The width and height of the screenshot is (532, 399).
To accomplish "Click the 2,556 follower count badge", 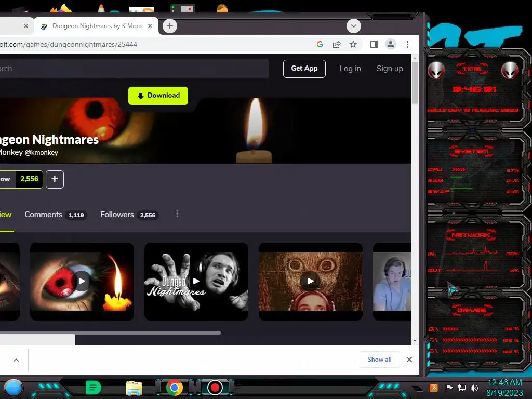I will click(x=30, y=179).
